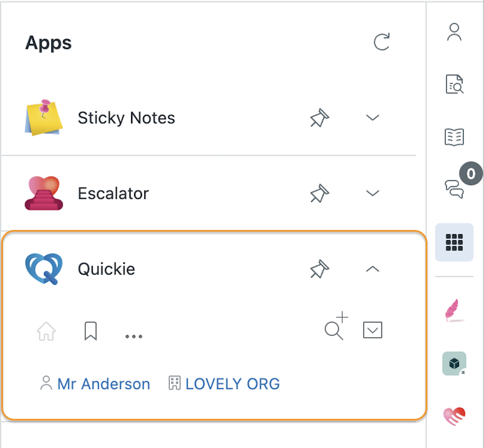Select the Apps grid tab
The height and width of the screenshot is (448, 484).
tap(454, 242)
